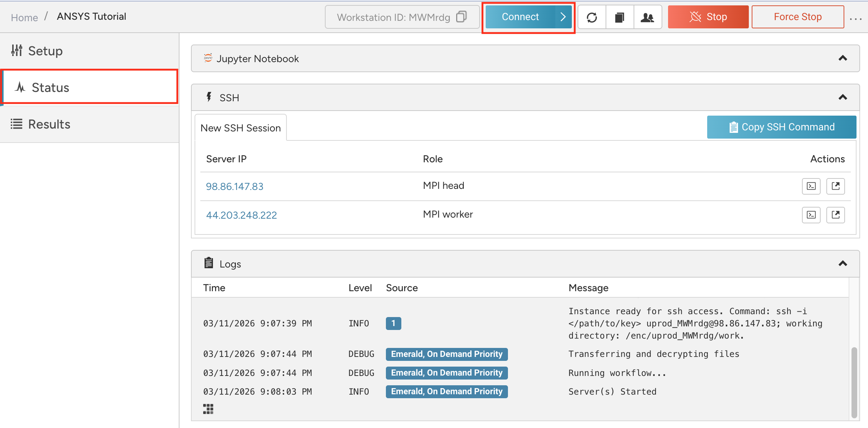Expand the Connect button arrow
868x428 pixels.
[563, 17]
